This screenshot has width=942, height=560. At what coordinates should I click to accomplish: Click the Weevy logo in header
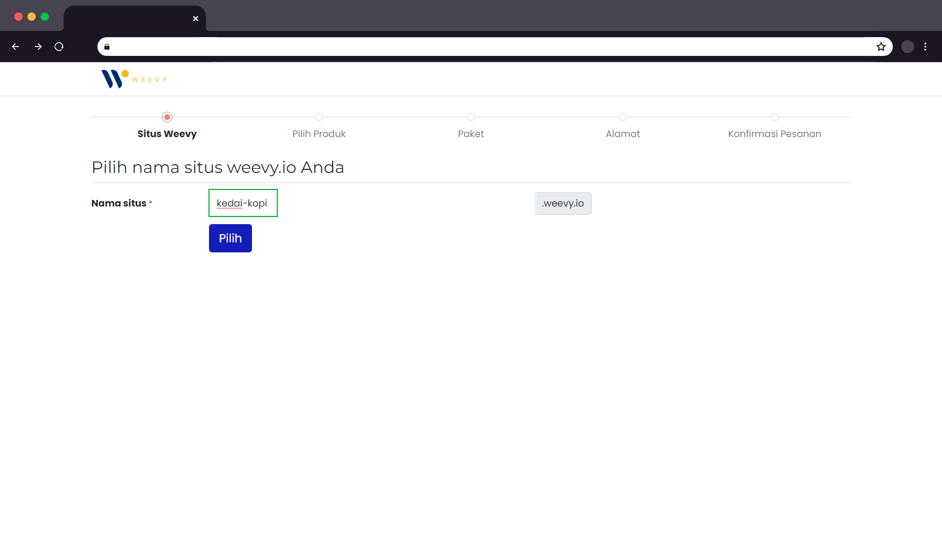[134, 79]
